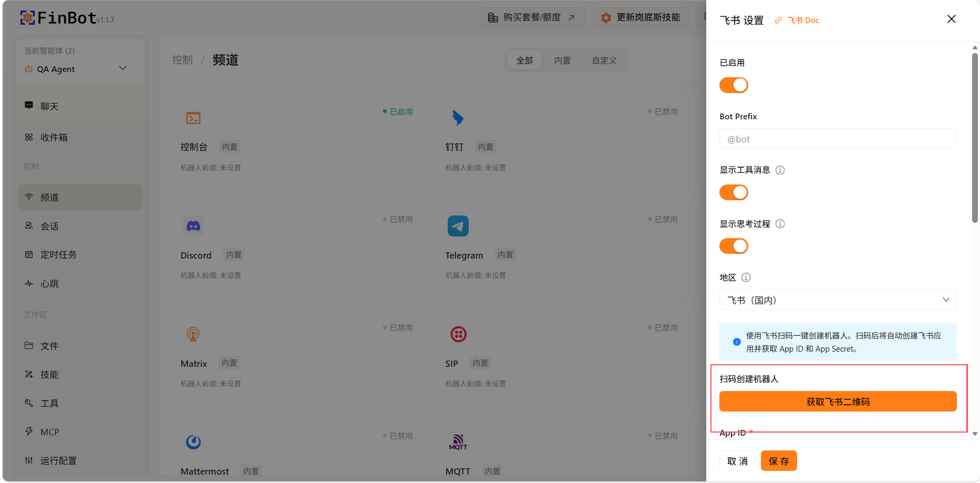Click the 内置 tag on Discord card
This screenshot has height=483, width=980.
234,255
